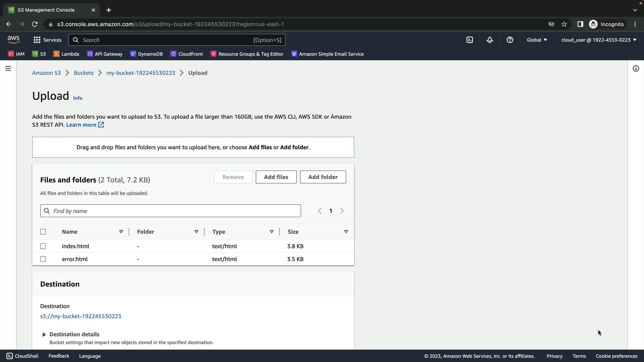The image size is (644, 362).
Task: Click the Lambda favorite shortcut
Action: point(66,54)
